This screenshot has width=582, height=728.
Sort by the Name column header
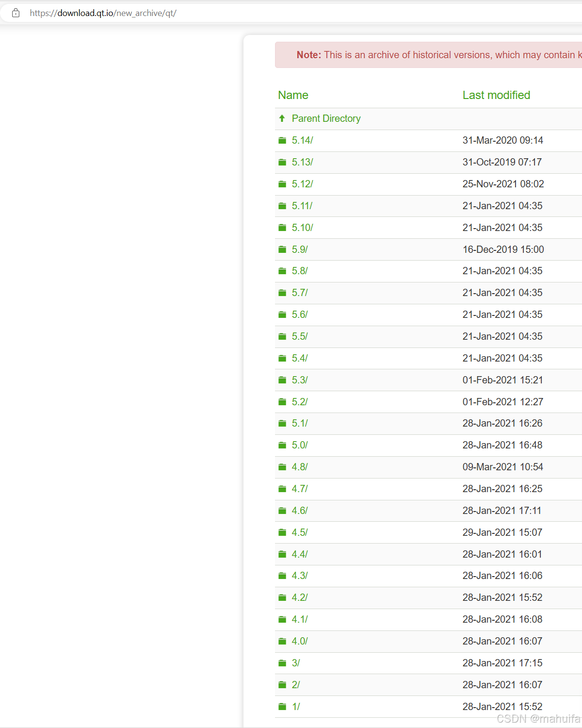[293, 95]
